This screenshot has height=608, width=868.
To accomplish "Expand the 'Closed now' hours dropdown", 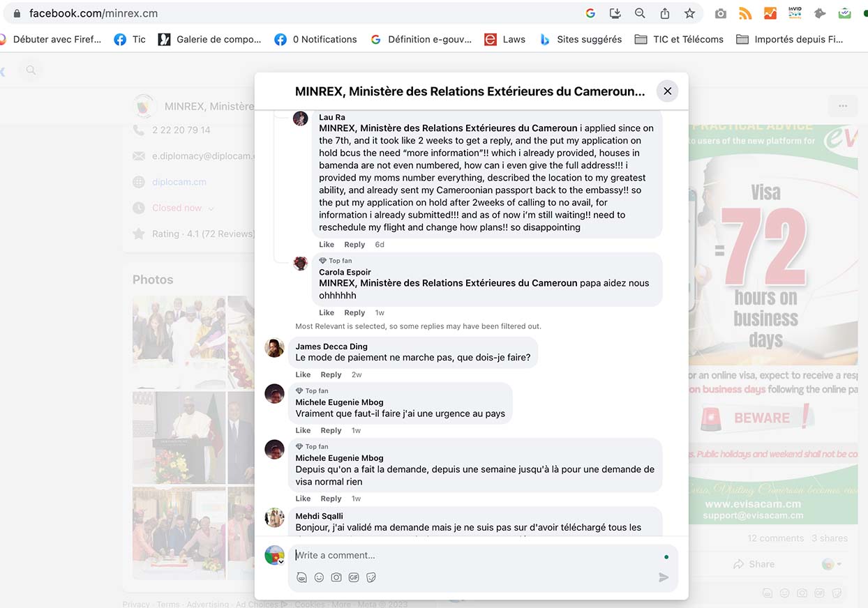I will (x=211, y=208).
